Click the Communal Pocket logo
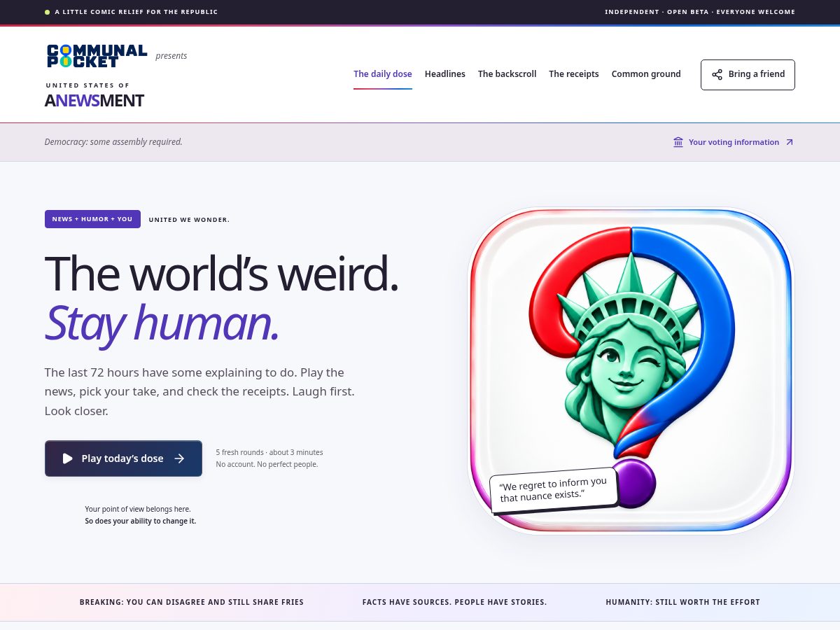The height and width of the screenshot is (630, 840). [x=97, y=56]
